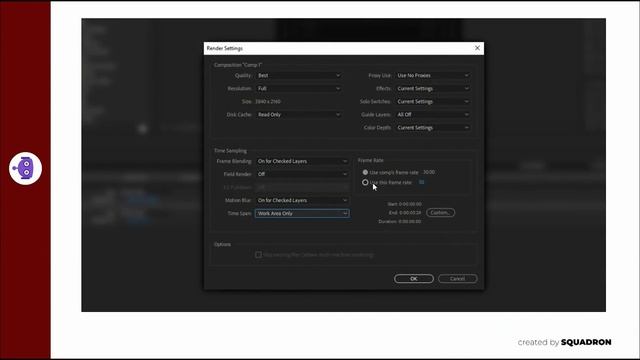Open the Resolution dropdown set to Full

[x=299, y=89]
